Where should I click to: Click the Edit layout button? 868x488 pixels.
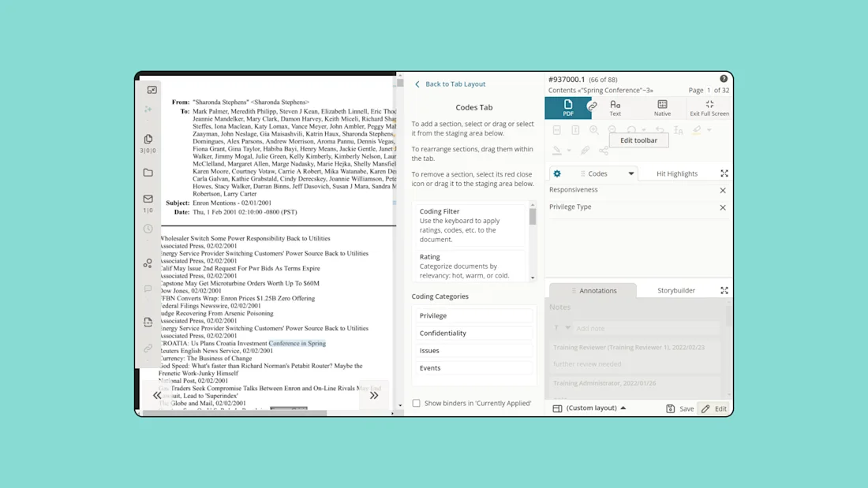coord(714,408)
